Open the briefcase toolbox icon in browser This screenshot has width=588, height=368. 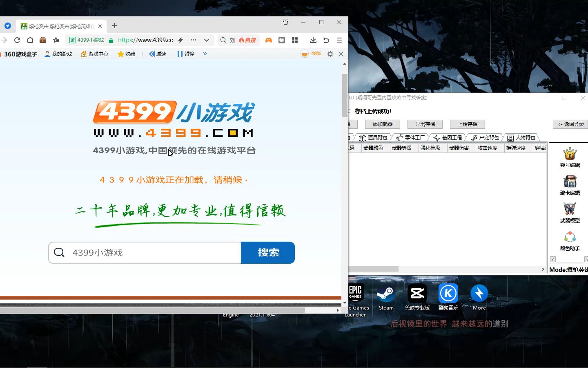pyautogui.click(x=43, y=40)
